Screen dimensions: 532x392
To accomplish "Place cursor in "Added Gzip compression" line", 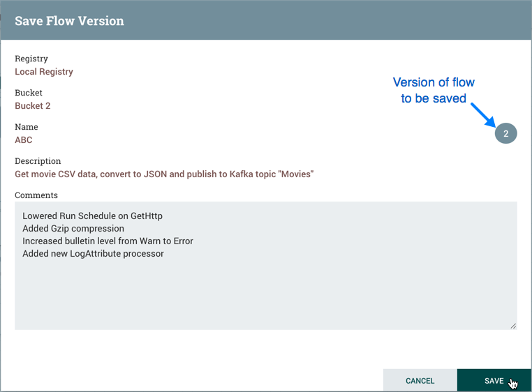I will coord(73,229).
